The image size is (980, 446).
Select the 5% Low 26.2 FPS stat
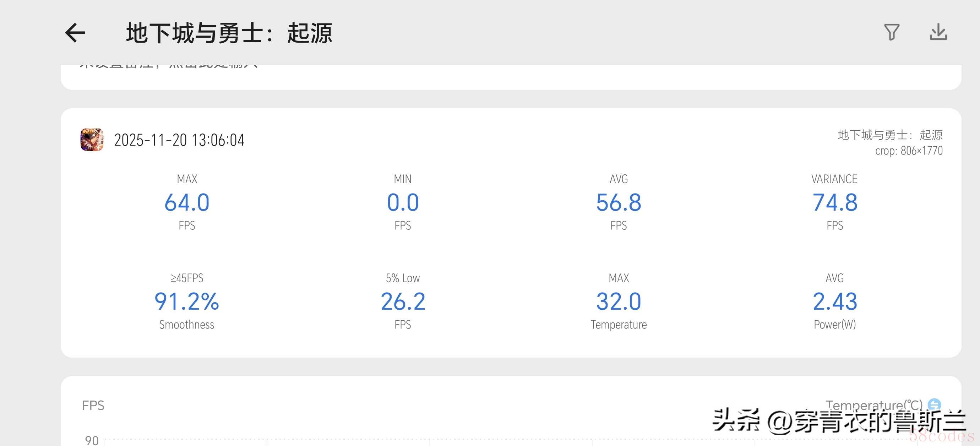403,301
